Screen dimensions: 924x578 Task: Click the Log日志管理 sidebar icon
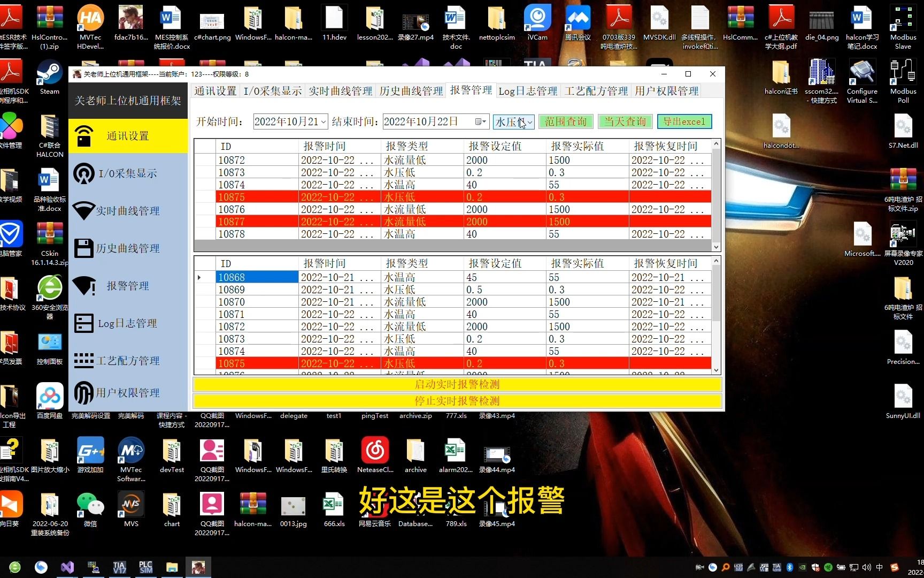84,323
